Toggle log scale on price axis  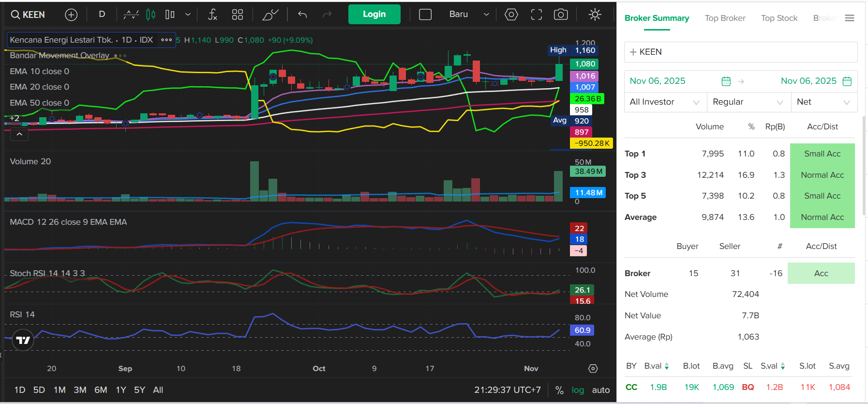pos(578,390)
